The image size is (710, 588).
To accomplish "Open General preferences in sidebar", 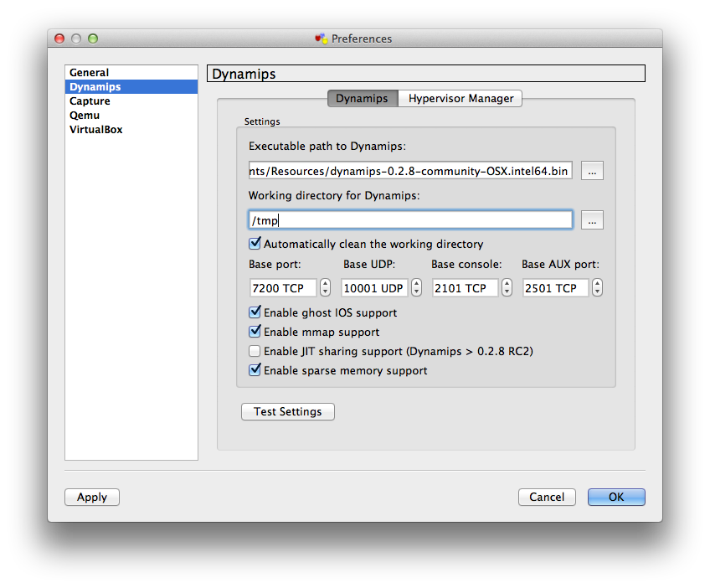I will [90, 73].
